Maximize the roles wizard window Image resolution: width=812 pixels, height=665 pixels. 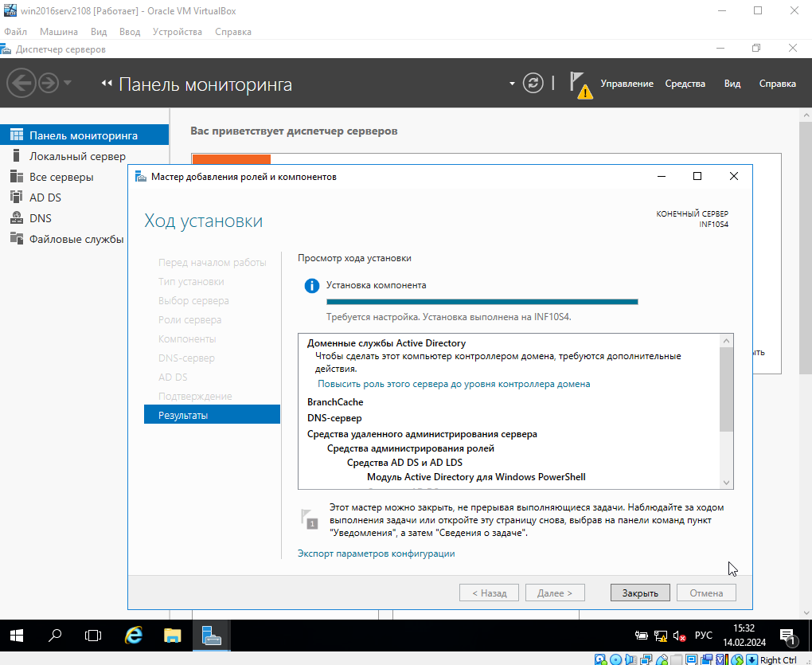pyautogui.click(x=697, y=176)
